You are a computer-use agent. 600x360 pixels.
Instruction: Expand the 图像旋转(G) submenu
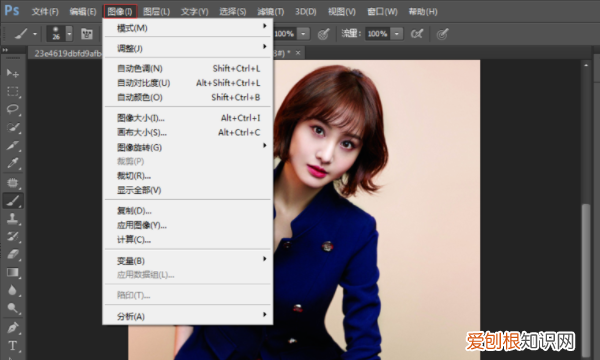click(x=188, y=147)
